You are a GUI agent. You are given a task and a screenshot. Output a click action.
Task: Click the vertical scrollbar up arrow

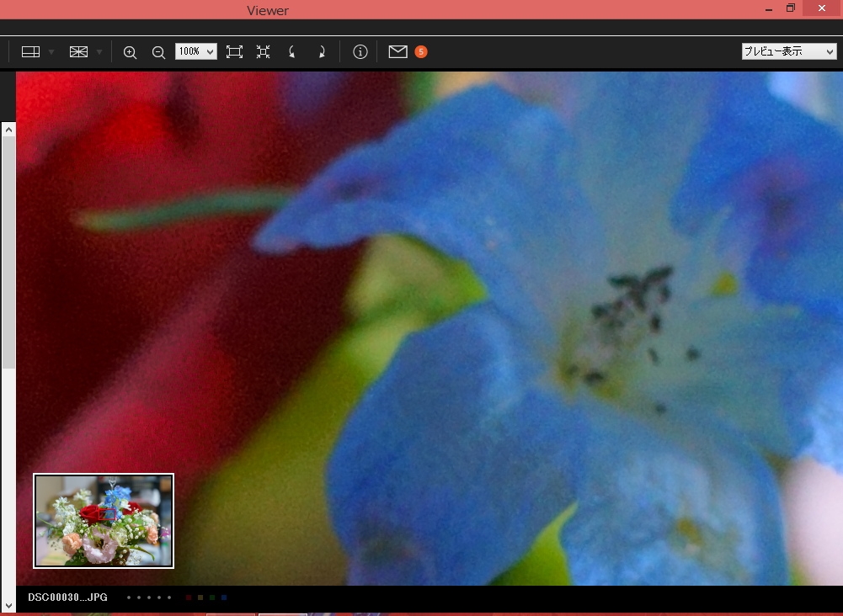[x=8, y=130]
